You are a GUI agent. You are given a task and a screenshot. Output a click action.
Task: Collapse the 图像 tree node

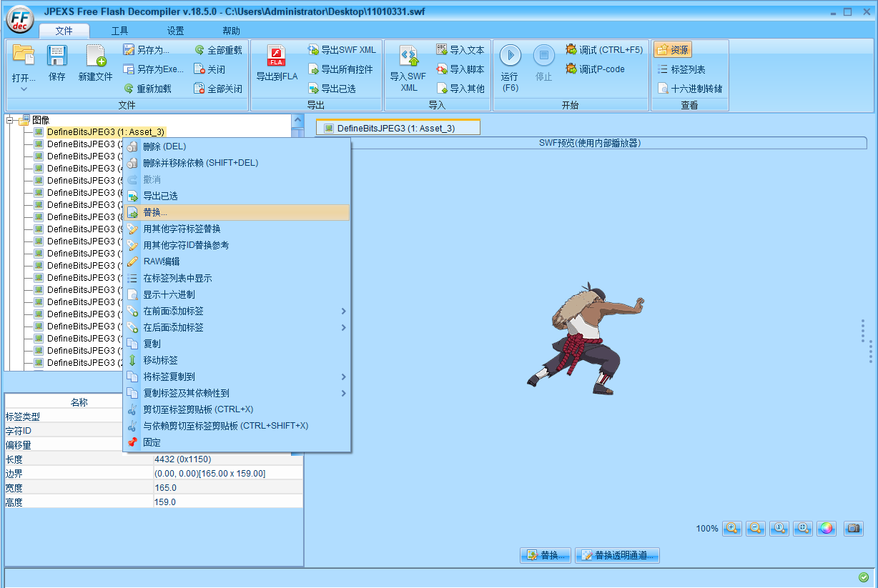pos(10,120)
